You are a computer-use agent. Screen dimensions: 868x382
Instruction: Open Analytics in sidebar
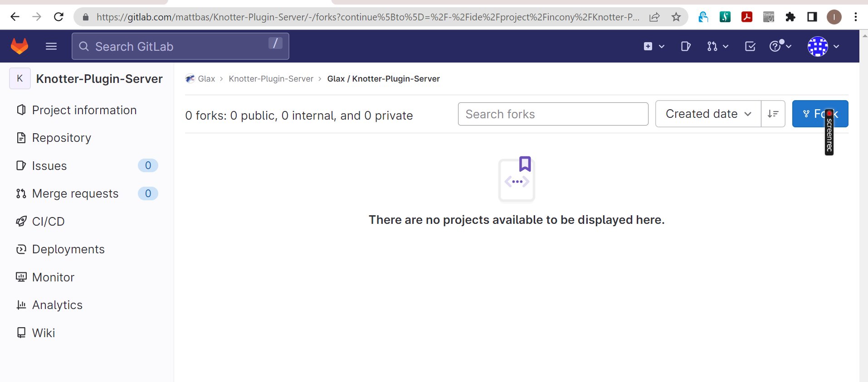click(58, 305)
